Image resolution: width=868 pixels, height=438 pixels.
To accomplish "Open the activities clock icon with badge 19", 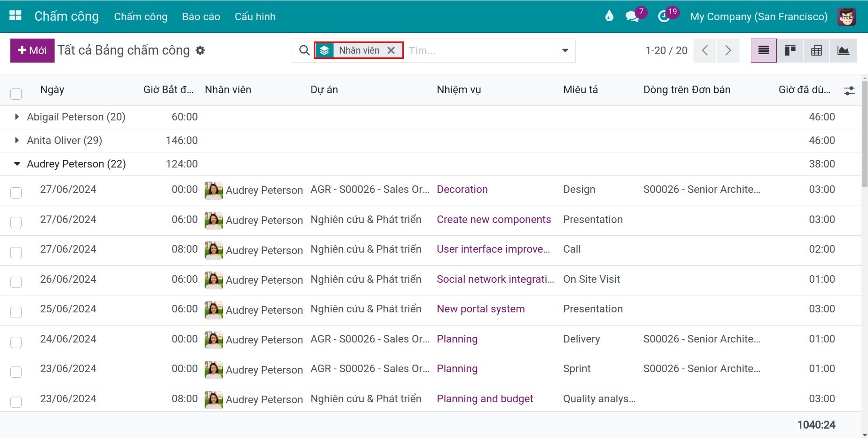I will (663, 16).
